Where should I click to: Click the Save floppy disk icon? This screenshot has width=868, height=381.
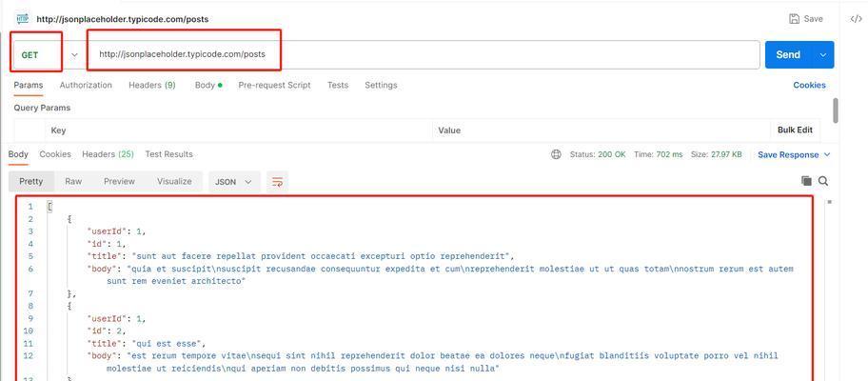click(795, 19)
